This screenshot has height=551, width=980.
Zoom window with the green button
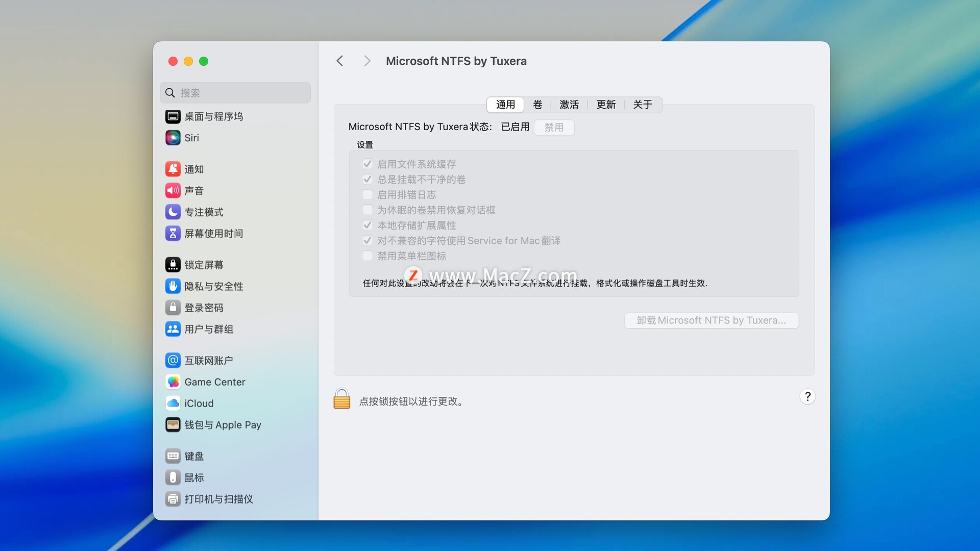pos(204,61)
